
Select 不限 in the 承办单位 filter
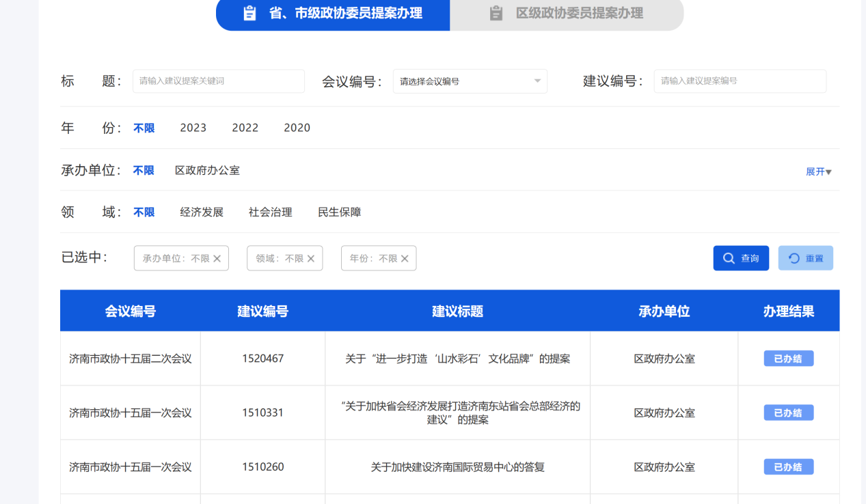144,170
